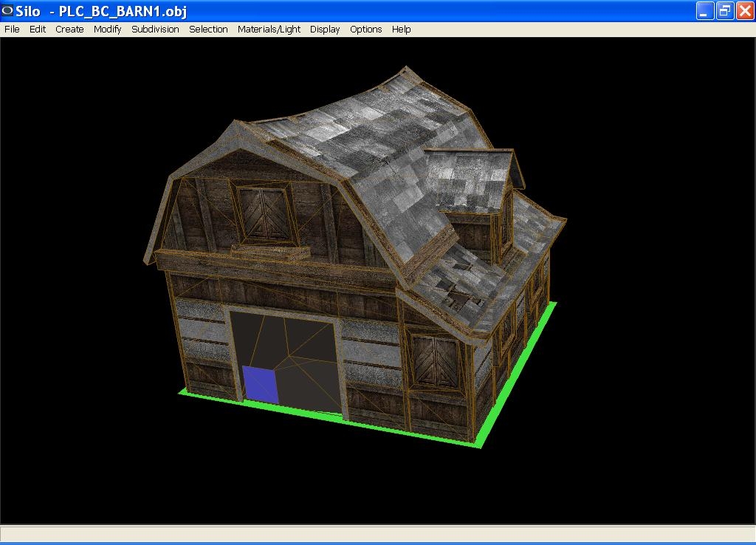This screenshot has width=756, height=545.
Task: Click the Selection menu
Action: coord(208,30)
